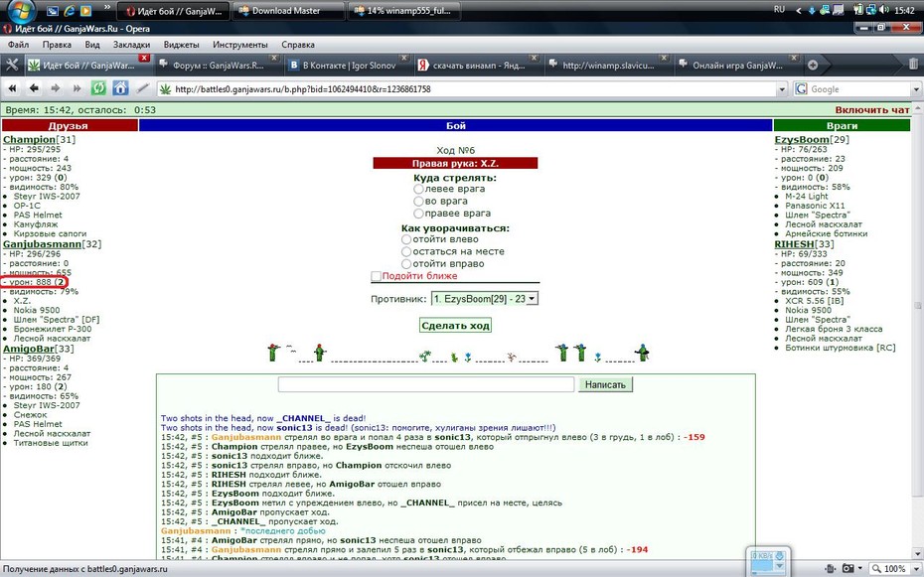The image size is (924, 577).
Task: Open a new tab with the plus icon
Action: click(813, 66)
